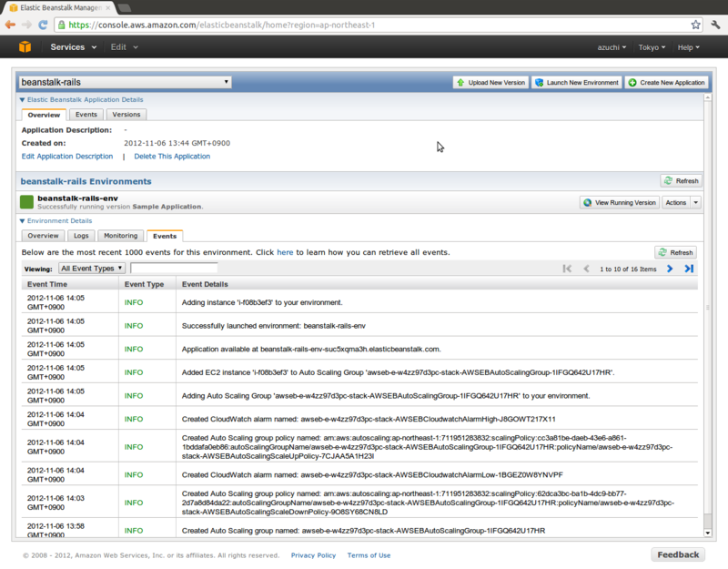This screenshot has width=728, height=569.
Task: Click the browser address bar URL
Action: [221, 25]
